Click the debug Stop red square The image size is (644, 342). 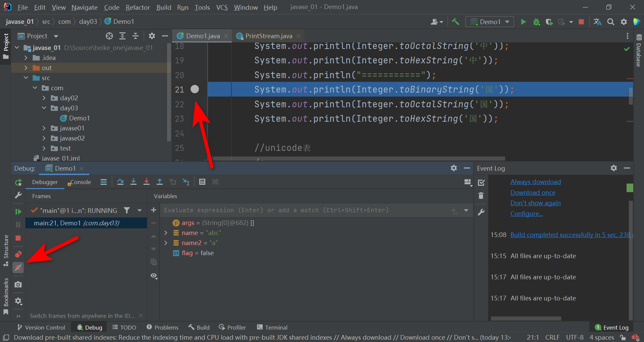(18, 238)
